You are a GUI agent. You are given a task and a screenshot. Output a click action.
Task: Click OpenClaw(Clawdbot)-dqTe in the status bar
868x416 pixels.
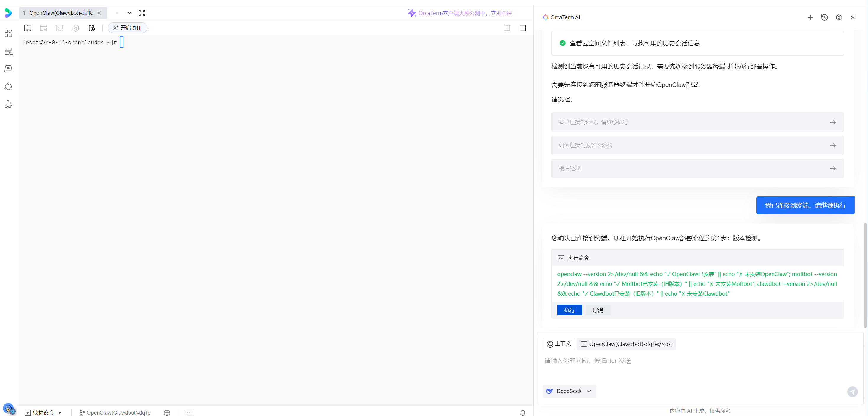coord(115,413)
